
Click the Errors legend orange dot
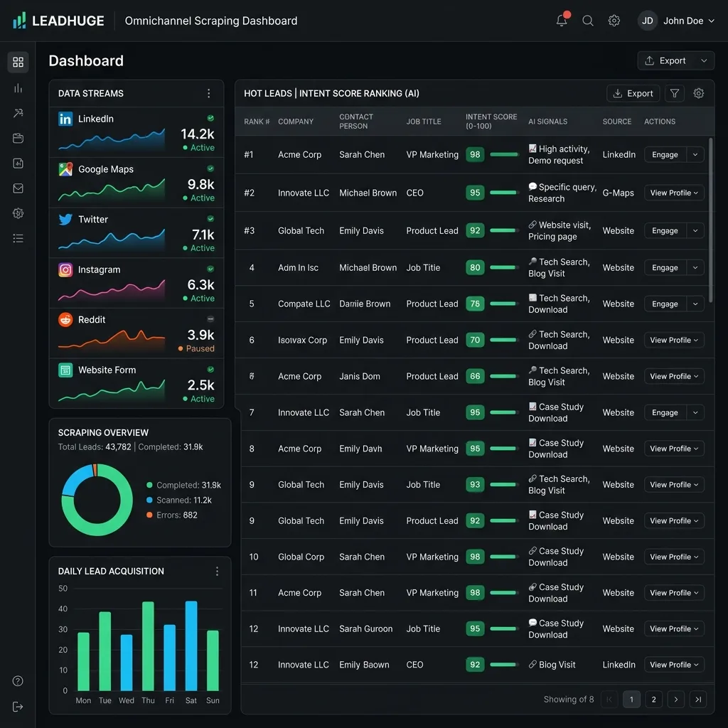(x=149, y=515)
